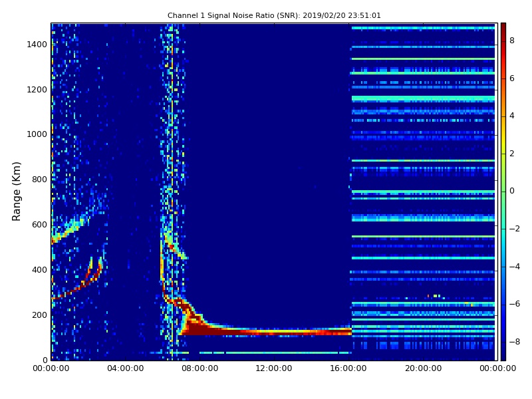Viewport: 532px width, 399px height.
Task: Click the y-axis tick label 800
Action: [x=39, y=180]
